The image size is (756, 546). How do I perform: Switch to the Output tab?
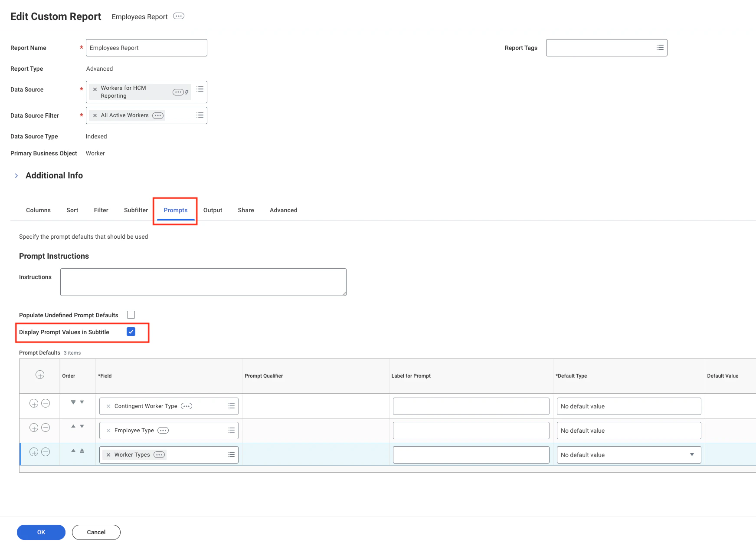pyautogui.click(x=213, y=210)
